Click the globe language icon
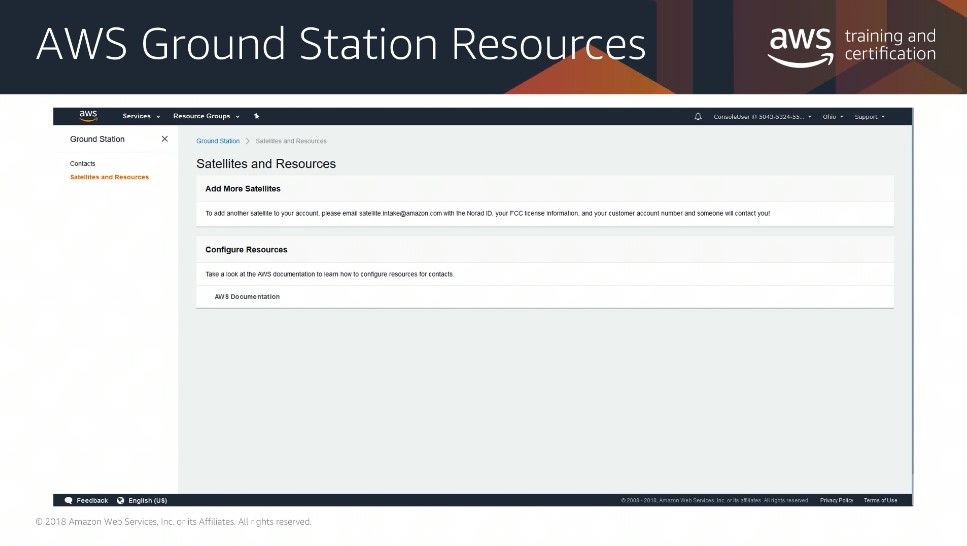This screenshot has height=546, width=967. tap(121, 500)
